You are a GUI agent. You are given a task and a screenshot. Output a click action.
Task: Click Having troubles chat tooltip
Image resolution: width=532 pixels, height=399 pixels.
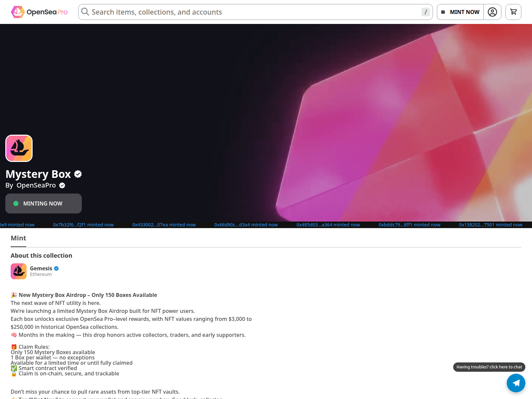[x=489, y=367]
